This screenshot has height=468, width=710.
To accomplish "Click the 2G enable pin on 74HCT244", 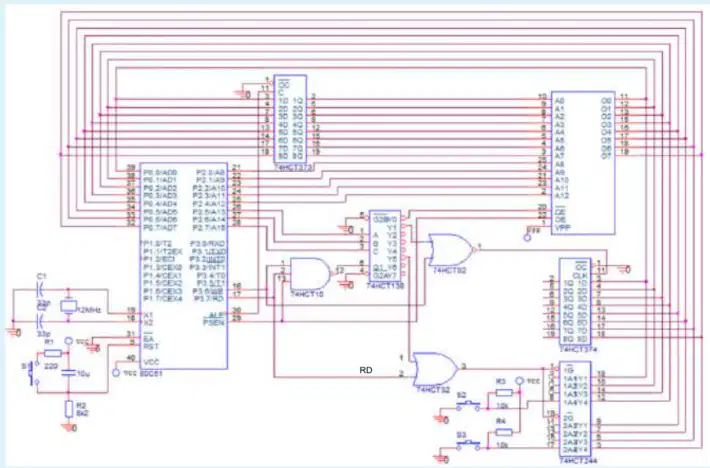I will 567,417.
